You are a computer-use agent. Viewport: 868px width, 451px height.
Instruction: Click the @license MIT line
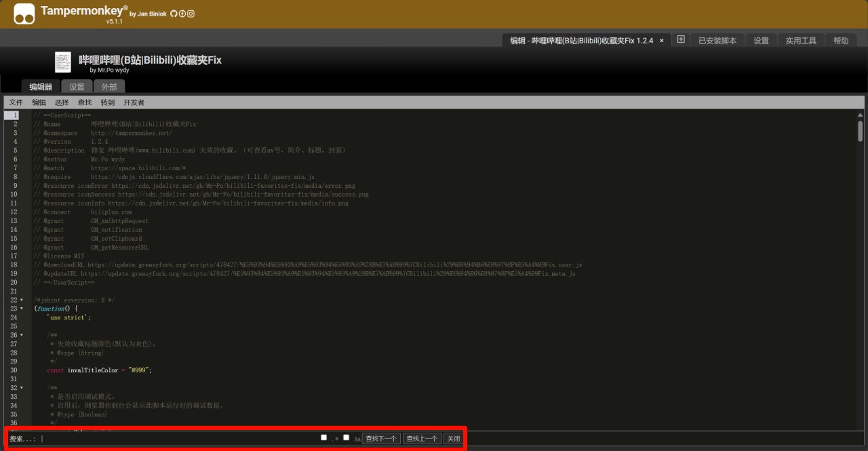(59, 256)
